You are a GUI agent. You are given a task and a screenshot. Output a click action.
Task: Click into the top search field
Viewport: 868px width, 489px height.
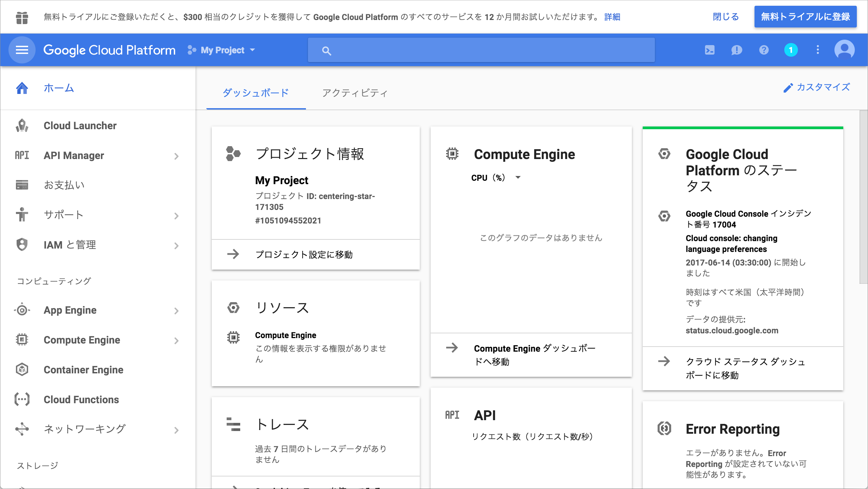[481, 50]
